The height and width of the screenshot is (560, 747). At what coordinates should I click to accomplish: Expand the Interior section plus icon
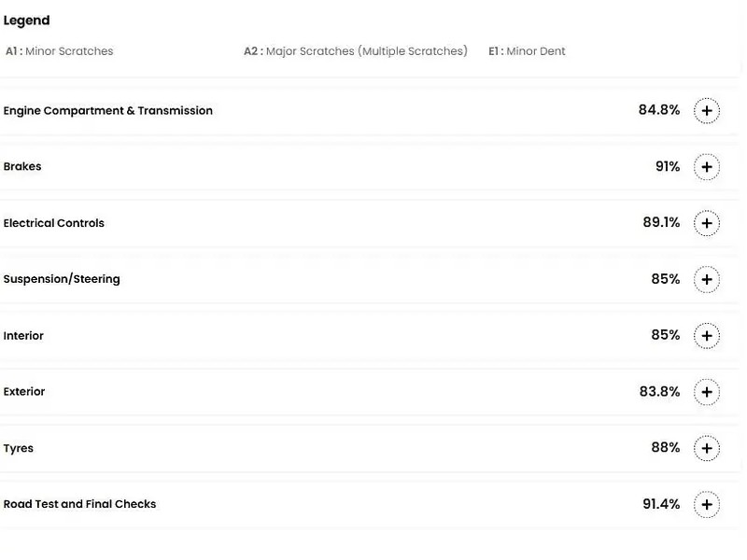click(707, 336)
